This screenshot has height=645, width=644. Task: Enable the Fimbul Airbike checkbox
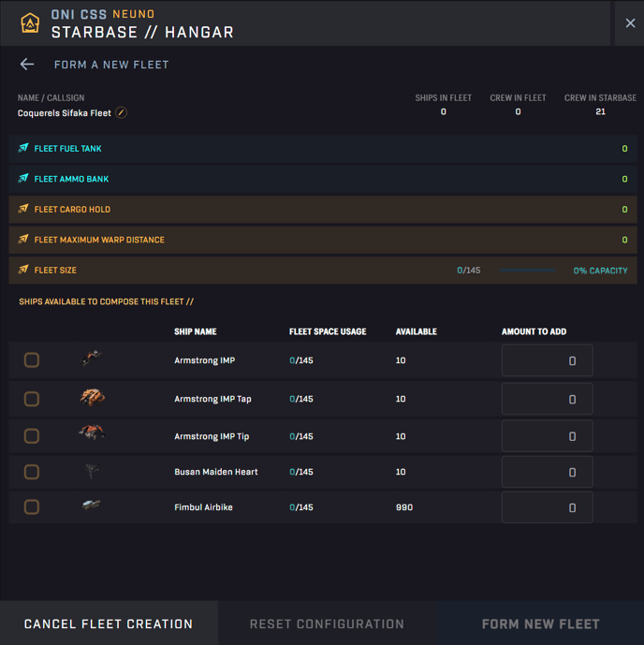coord(32,507)
